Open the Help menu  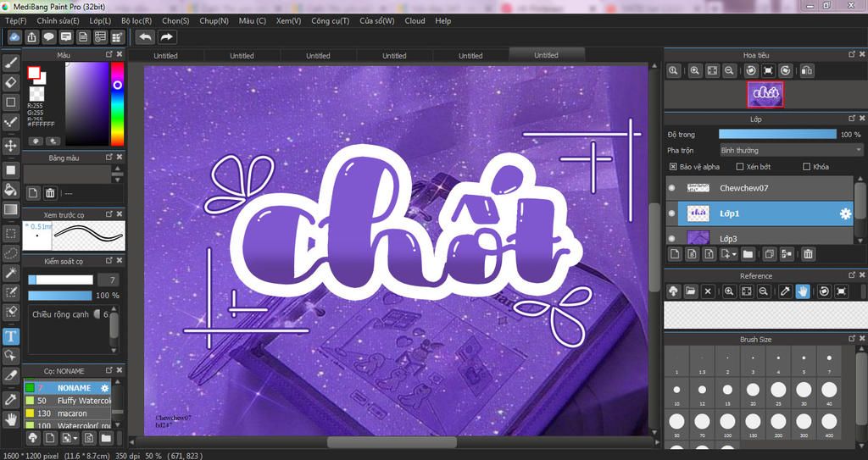tap(442, 20)
